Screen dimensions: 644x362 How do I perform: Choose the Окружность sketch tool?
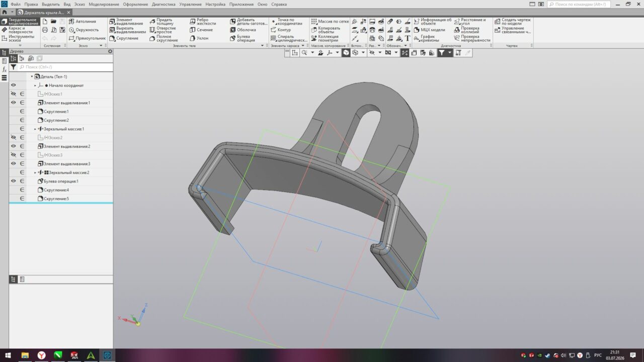coord(84,30)
